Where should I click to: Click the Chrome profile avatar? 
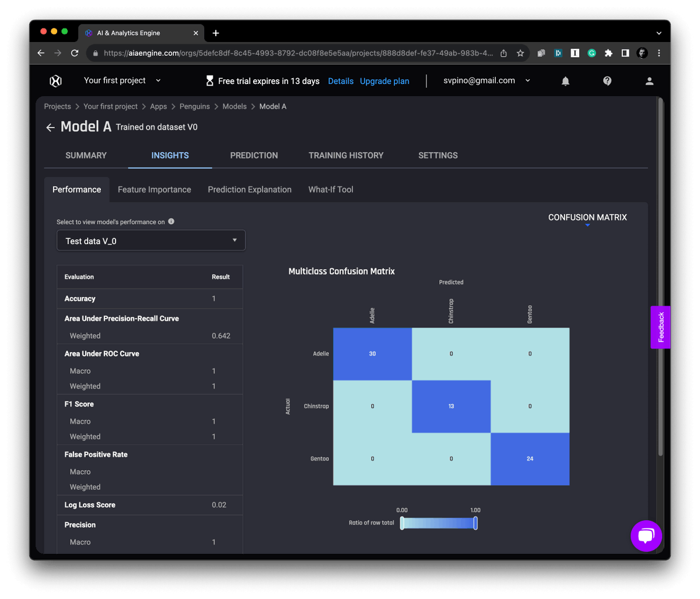click(642, 53)
